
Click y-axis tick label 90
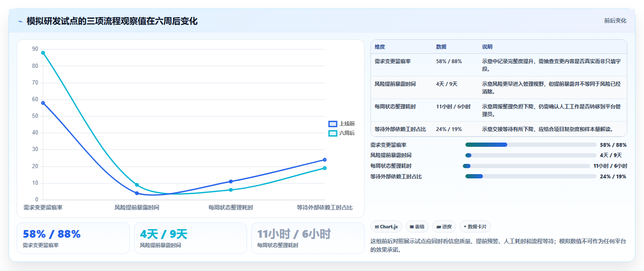click(35, 49)
